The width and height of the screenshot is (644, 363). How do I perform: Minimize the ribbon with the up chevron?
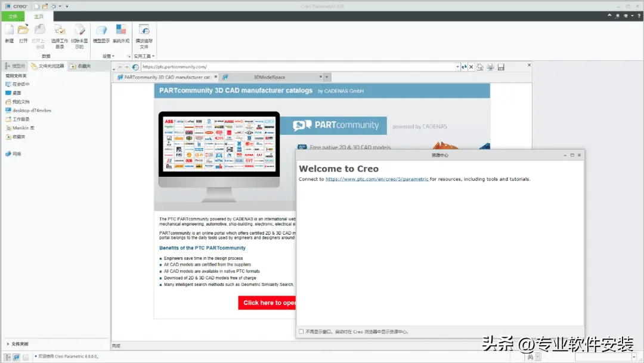609,16
